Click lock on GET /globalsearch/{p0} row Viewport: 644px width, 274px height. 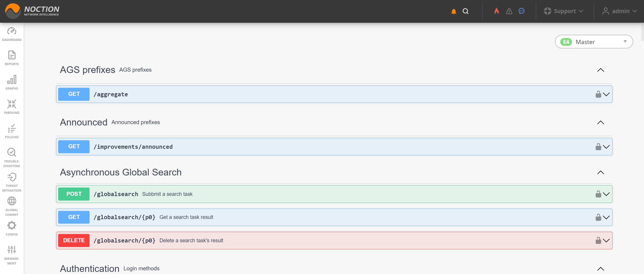click(598, 217)
